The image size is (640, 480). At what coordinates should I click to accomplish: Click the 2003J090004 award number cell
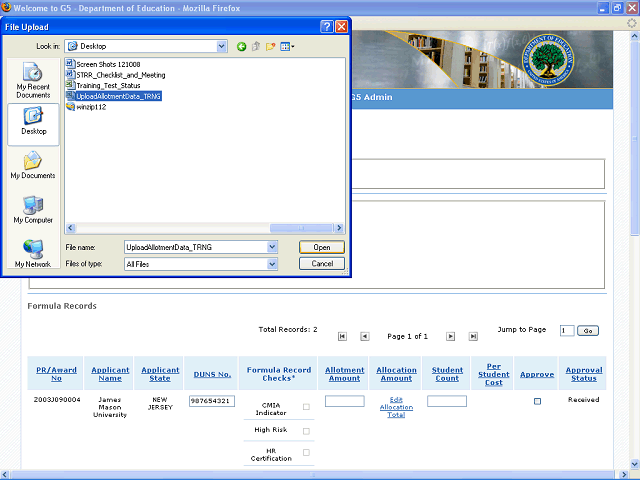coord(57,400)
